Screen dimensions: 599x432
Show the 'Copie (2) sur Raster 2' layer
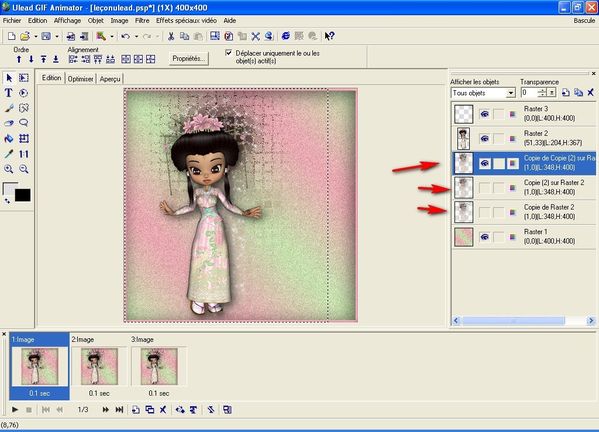484,188
